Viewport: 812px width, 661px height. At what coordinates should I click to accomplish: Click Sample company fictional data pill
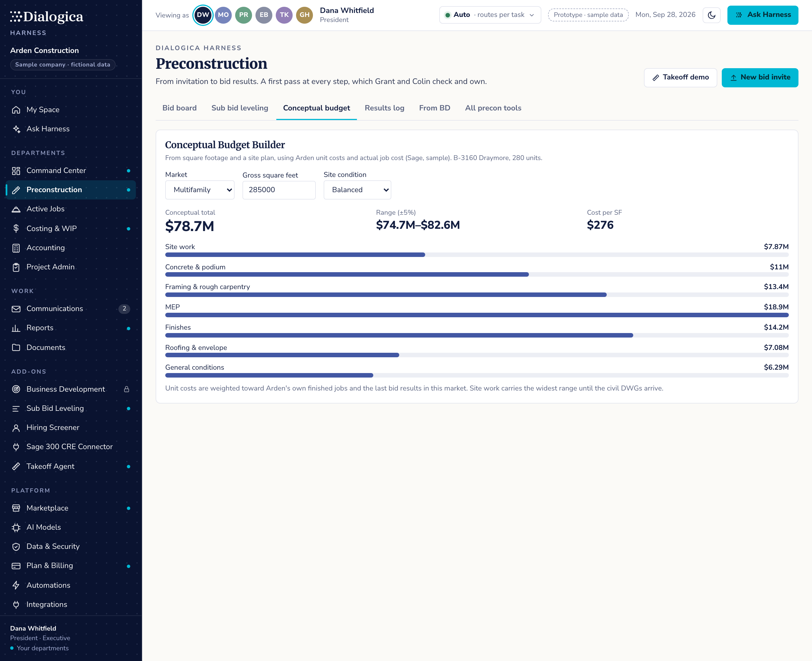[63, 65]
